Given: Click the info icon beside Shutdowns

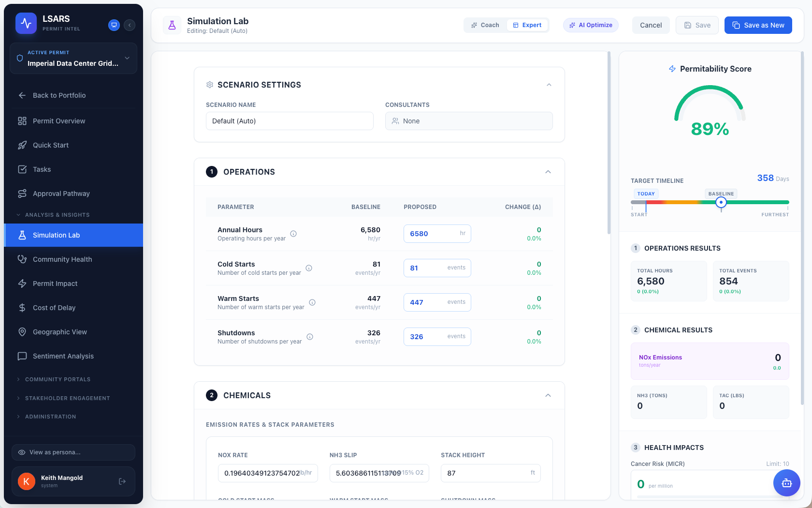Looking at the screenshot, I should (310, 337).
